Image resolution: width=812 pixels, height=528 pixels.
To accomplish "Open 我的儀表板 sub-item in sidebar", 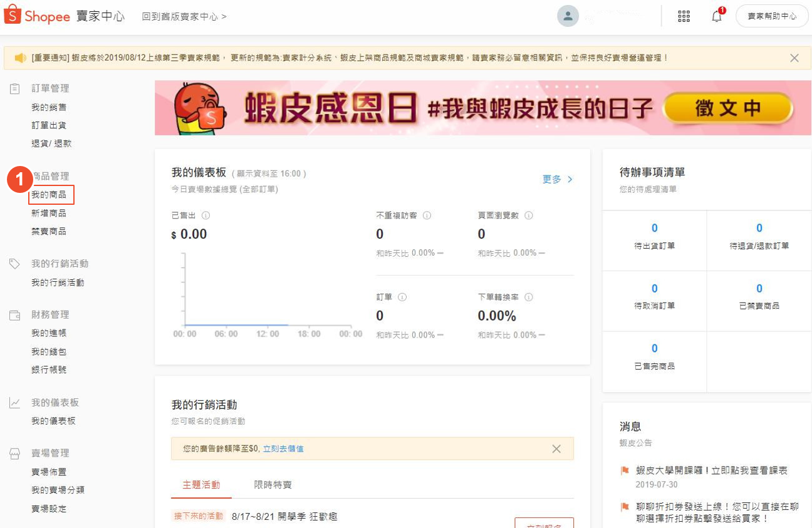I will point(53,421).
